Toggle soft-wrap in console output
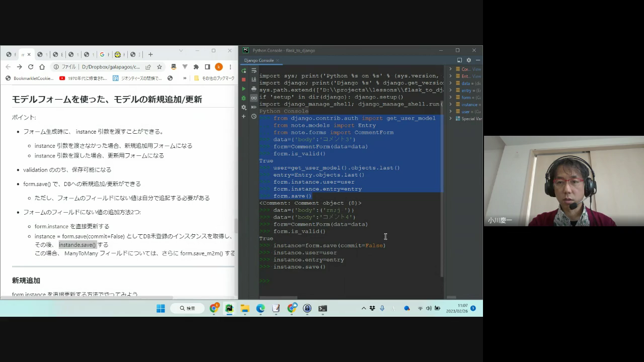This screenshot has width=644, height=362. click(x=254, y=70)
